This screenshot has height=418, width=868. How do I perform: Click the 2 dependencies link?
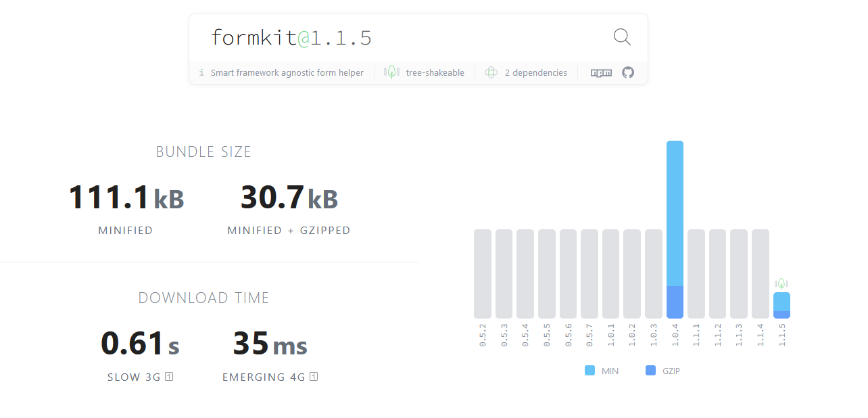535,72
